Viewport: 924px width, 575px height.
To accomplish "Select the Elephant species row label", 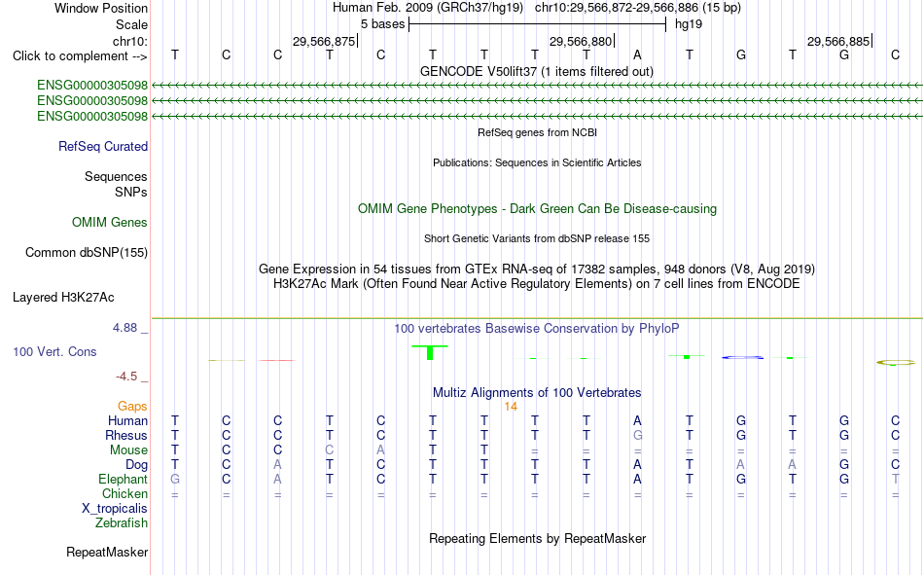I will point(123,479).
